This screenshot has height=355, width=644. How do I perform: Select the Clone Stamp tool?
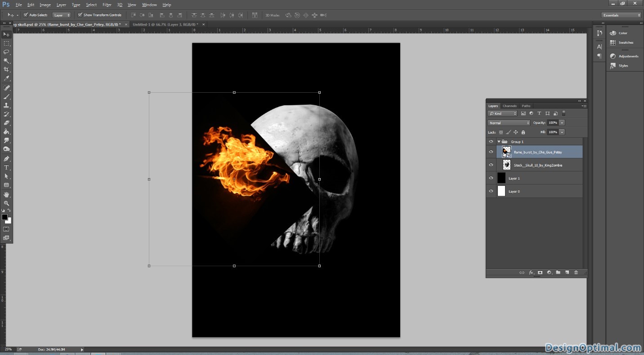point(6,105)
